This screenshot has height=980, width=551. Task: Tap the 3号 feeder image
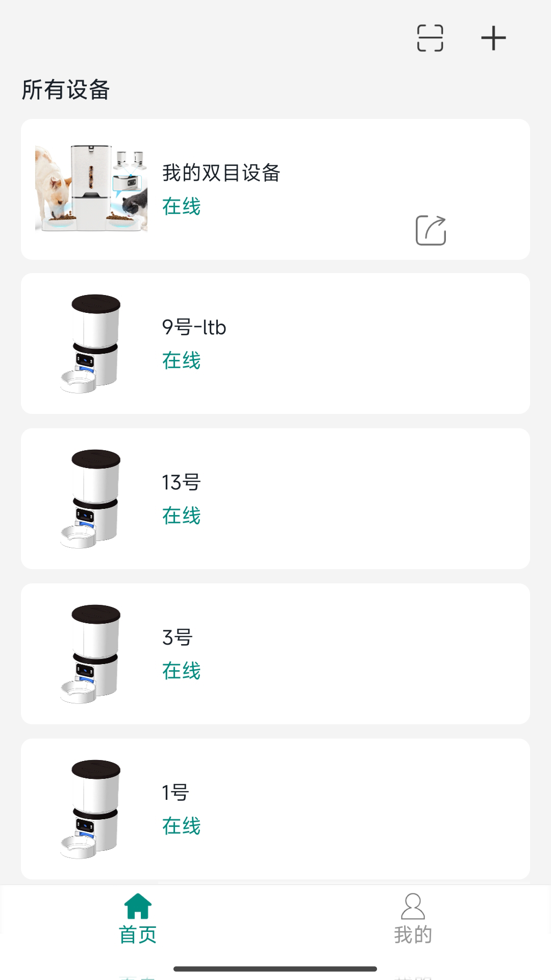(91, 654)
